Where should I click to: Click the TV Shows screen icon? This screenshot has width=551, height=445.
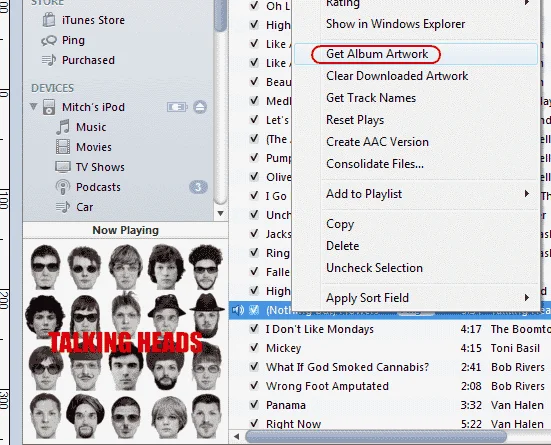click(63, 167)
